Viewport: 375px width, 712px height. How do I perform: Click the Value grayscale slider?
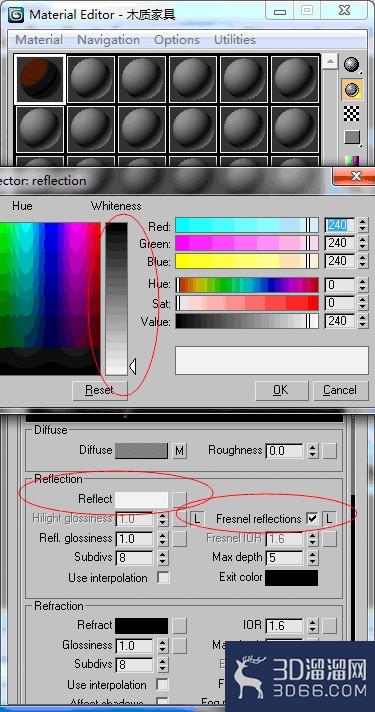[x=247, y=321]
